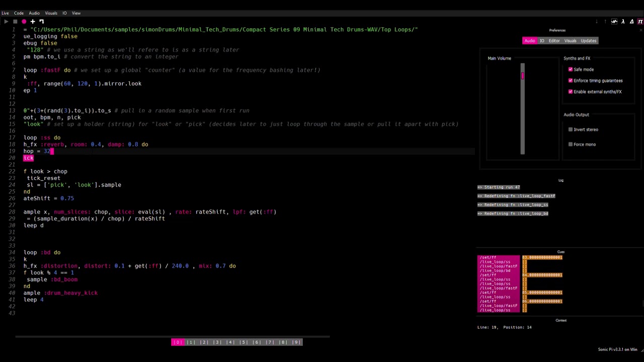Image resolution: width=644 pixels, height=362 pixels.
Task: Open the IO menu in menu bar
Action: coord(64,13)
